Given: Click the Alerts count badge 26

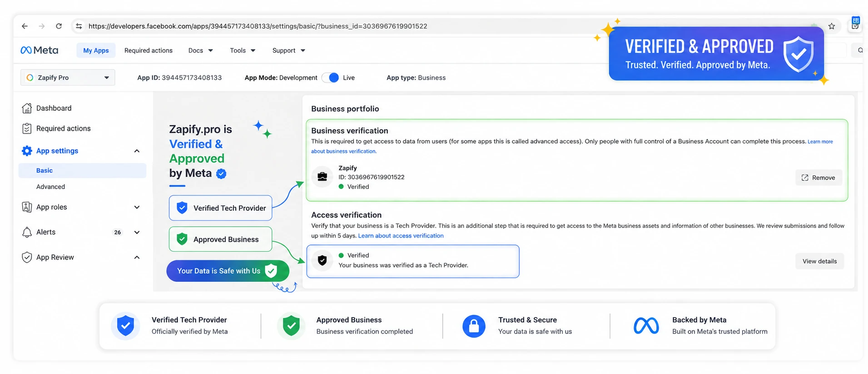Looking at the screenshot, I should [118, 232].
